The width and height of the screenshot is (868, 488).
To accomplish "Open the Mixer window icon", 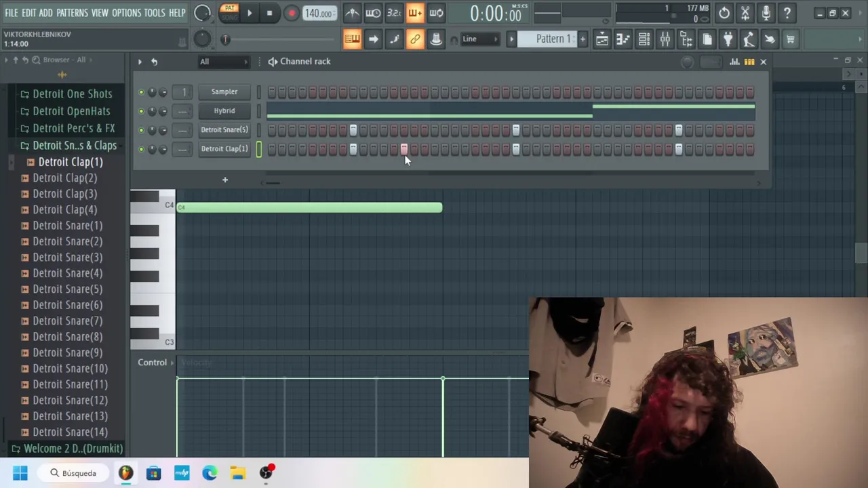I will pos(665,39).
